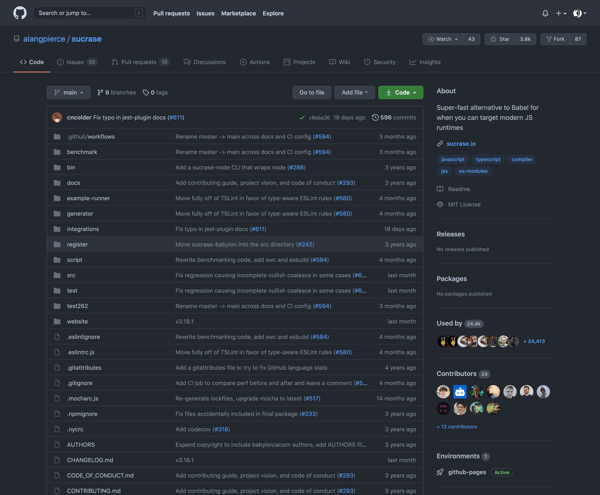
Task: Open the plus create-new menu
Action: pyautogui.click(x=561, y=13)
